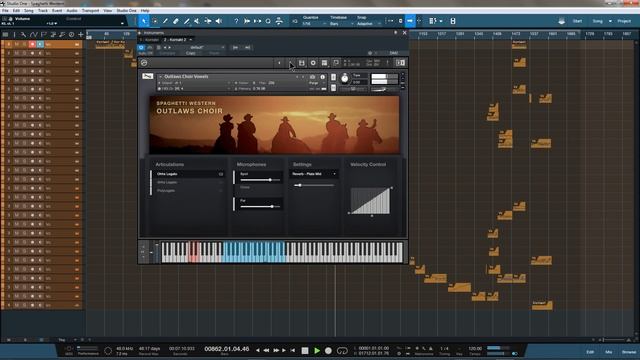This screenshot has width=640, height=360.
Task: Select the Range tool
Action: pos(155,21)
